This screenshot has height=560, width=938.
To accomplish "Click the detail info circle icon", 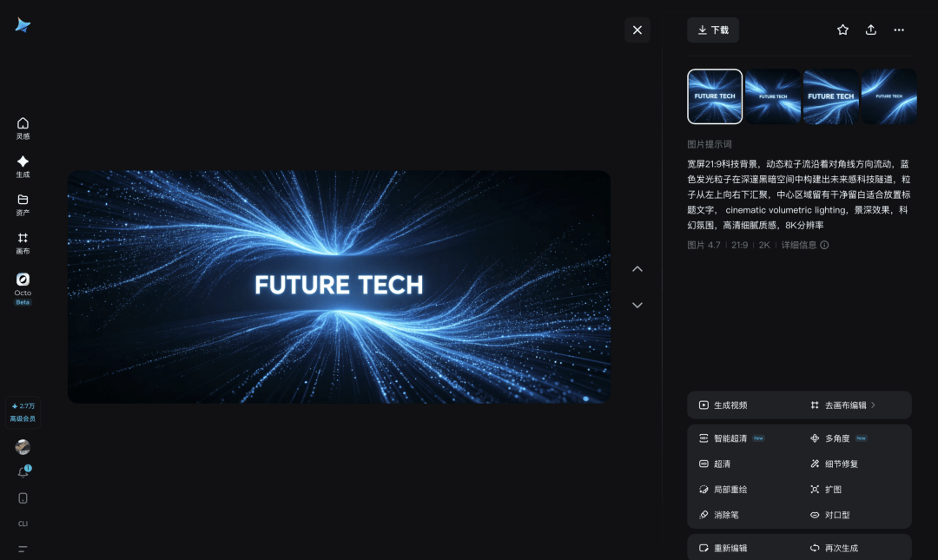I will coord(824,246).
